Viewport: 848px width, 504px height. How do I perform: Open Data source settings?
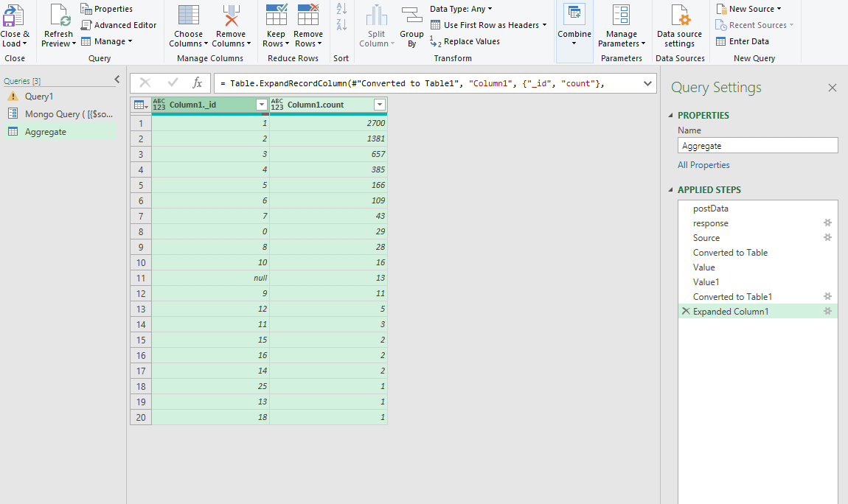tap(679, 25)
